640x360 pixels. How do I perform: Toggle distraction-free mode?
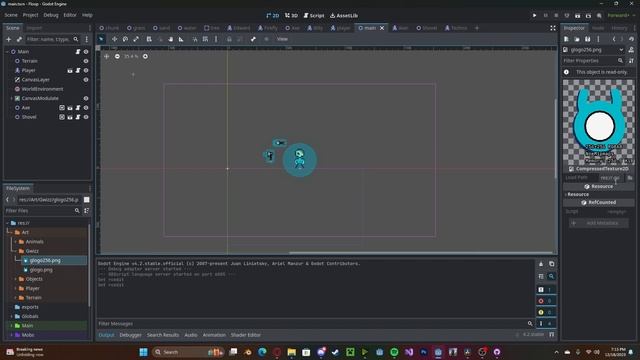click(x=553, y=28)
